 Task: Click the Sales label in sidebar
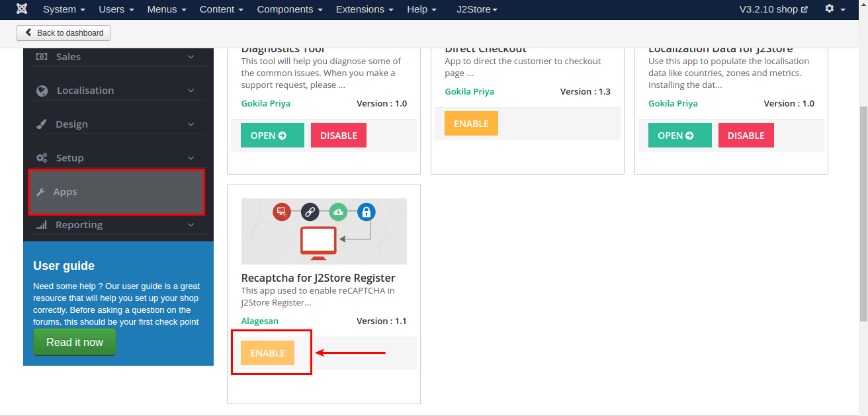pos(68,57)
